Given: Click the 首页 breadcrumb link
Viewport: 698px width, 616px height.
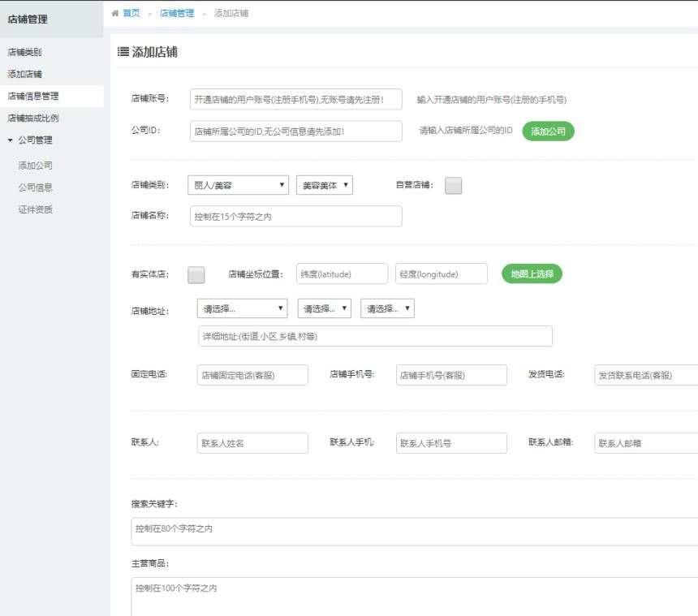Looking at the screenshot, I should click(131, 13).
